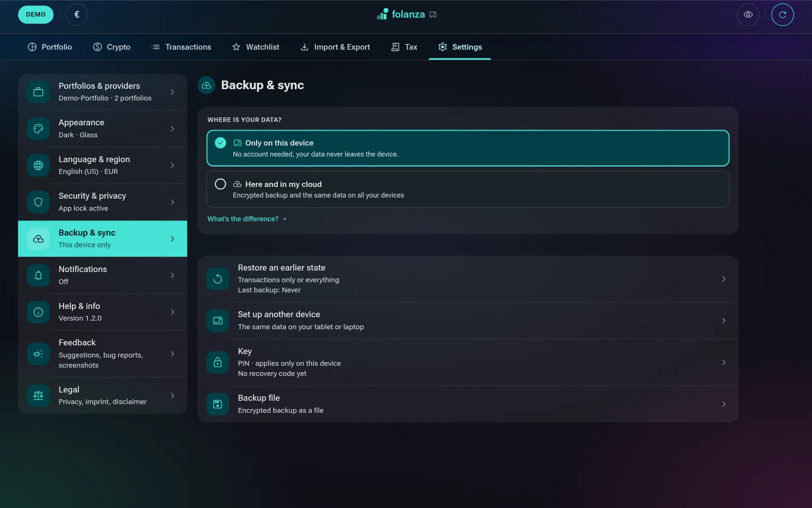Toggle the eye visibility icon in header

coord(748,14)
